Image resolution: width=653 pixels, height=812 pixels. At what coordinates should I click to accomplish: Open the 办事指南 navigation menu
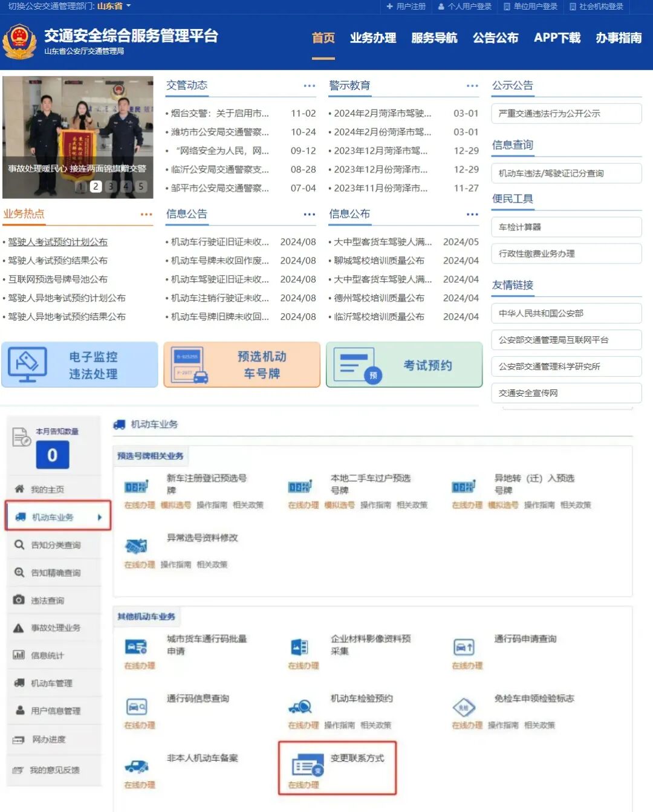(x=619, y=37)
